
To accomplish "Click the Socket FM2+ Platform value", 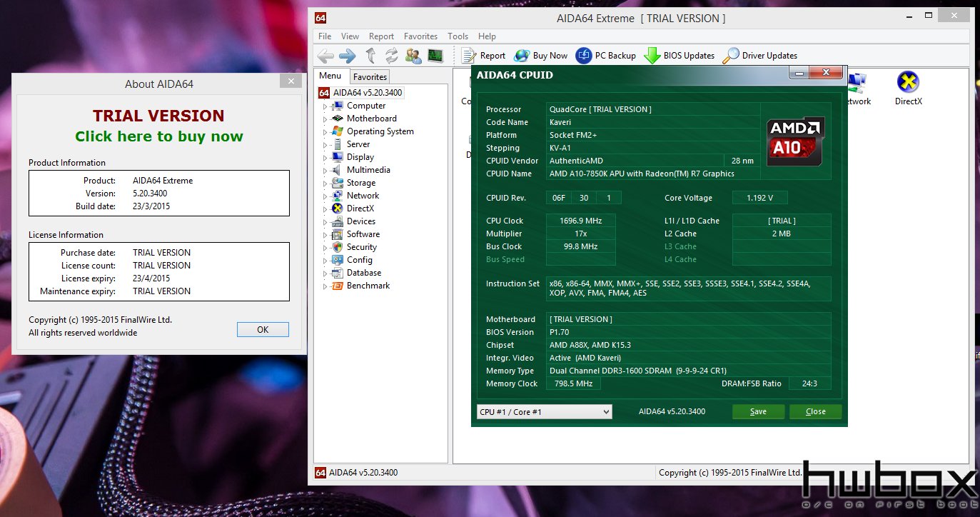I will [653, 135].
